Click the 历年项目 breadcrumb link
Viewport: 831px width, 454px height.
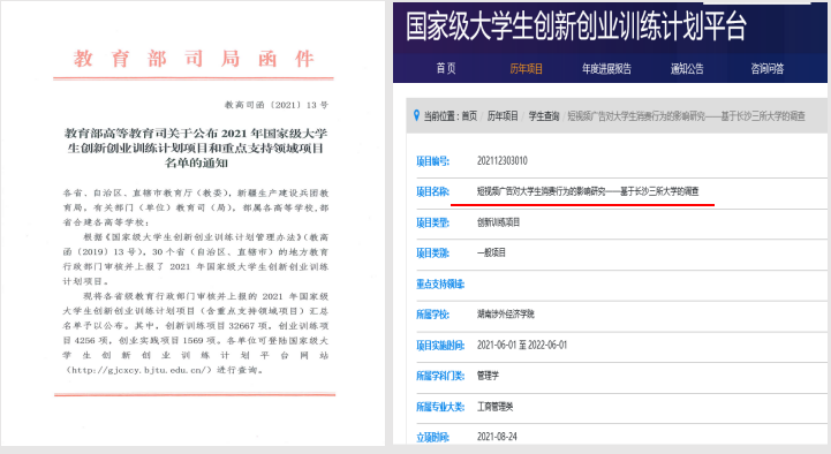pos(502,116)
